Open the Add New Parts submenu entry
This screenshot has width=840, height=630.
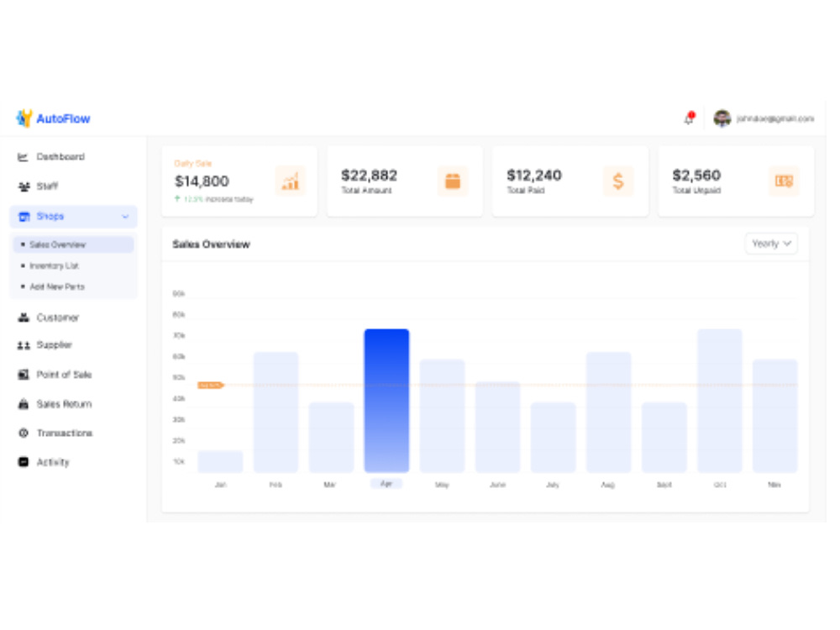tap(57, 286)
